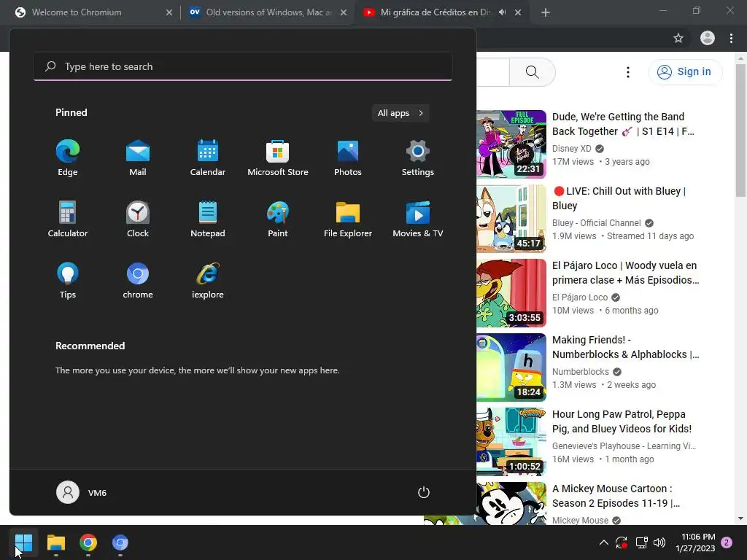Open Chromium three-dot menu
The height and width of the screenshot is (560, 747).
pos(731,38)
